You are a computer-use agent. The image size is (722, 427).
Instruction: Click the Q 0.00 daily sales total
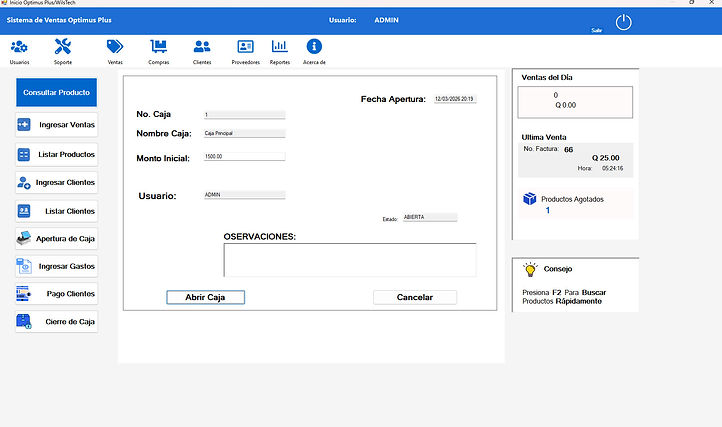click(x=565, y=105)
